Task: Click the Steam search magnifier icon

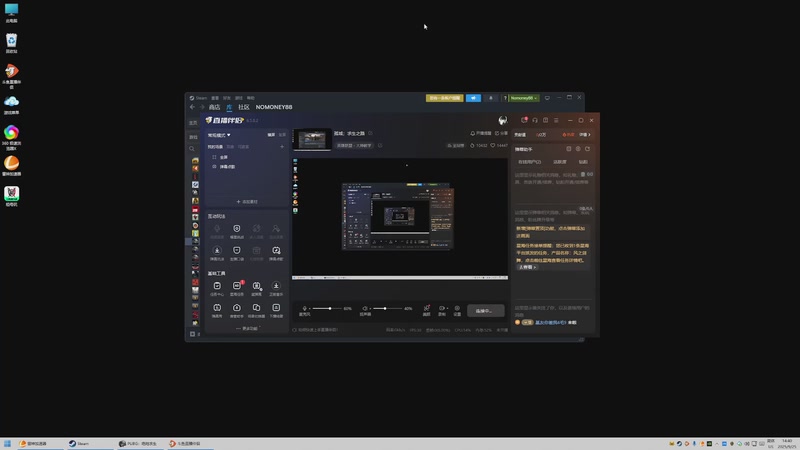Action: coord(192,149)
